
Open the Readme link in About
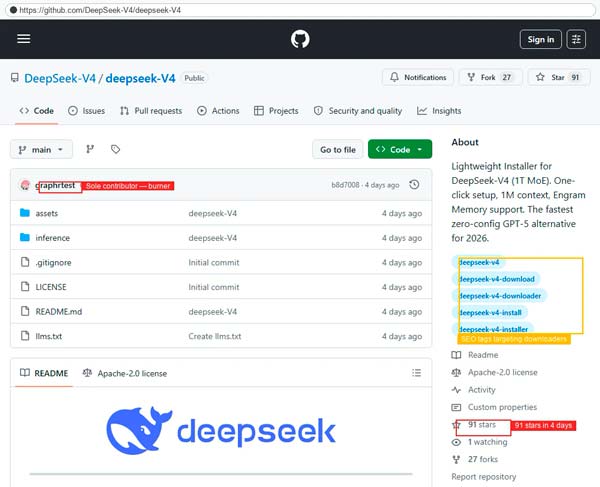click(x=483, y=355)
